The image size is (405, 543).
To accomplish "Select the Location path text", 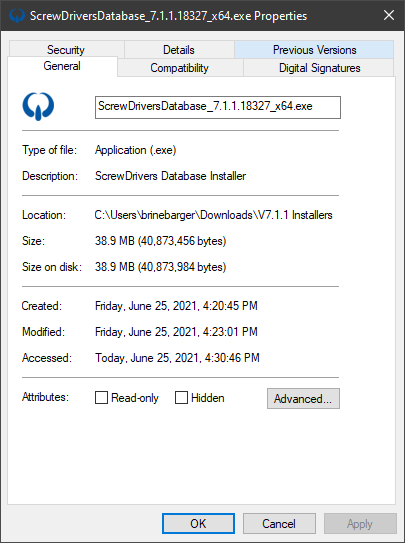I will [x=213, y=215].
